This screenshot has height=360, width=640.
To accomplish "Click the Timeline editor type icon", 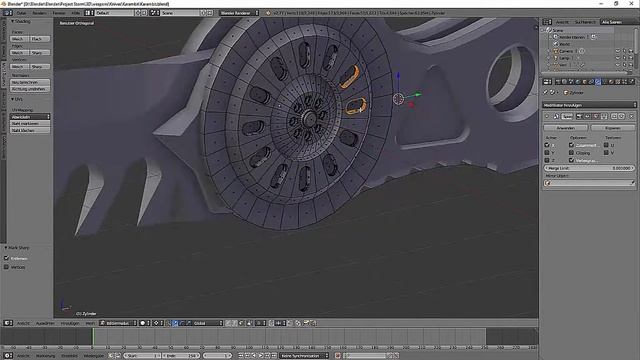I will (8, 356).
